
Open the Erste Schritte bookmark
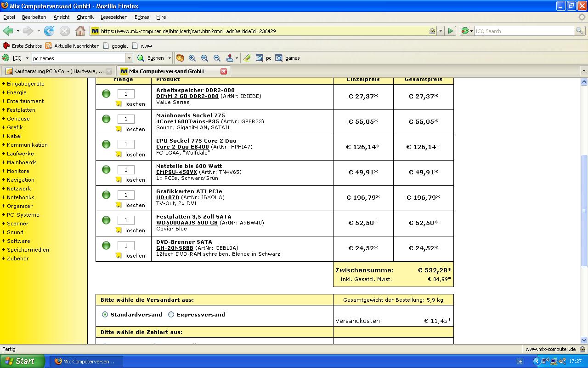pos(22,46)
